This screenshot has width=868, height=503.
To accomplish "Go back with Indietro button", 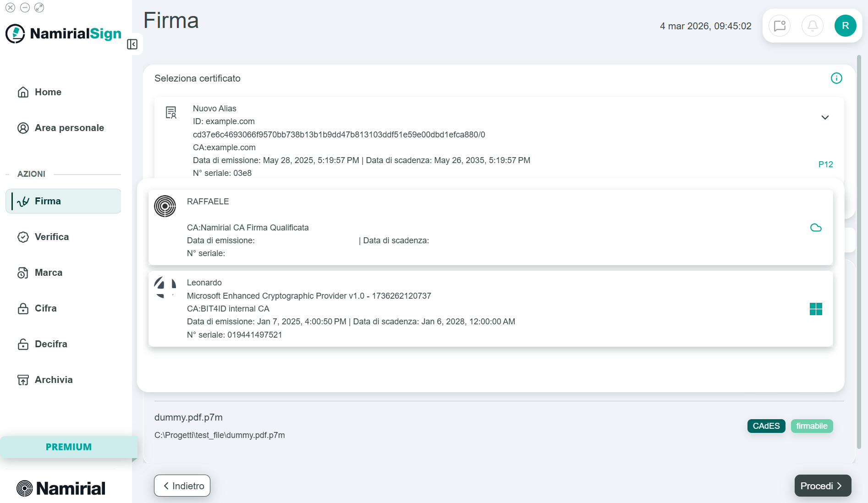I will pyautogui.click(x=182, y=486).
